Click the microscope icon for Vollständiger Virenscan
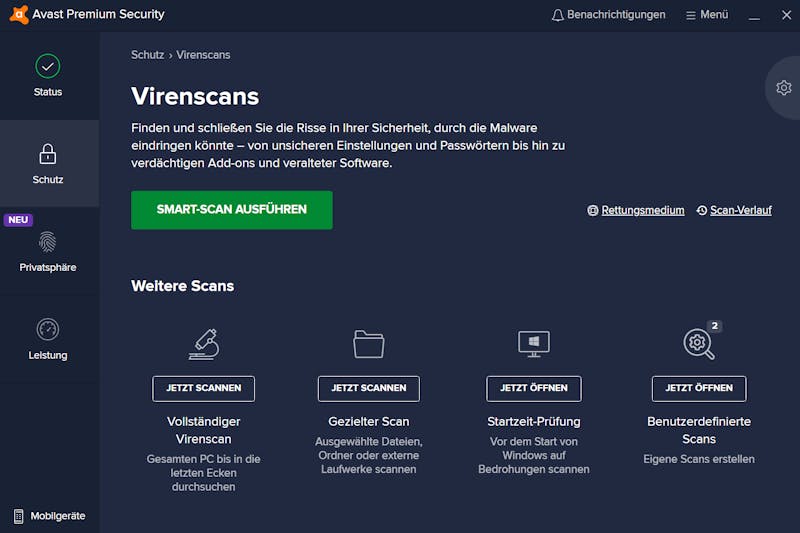This screenshot has height=533, width=800. click(204, 344)
